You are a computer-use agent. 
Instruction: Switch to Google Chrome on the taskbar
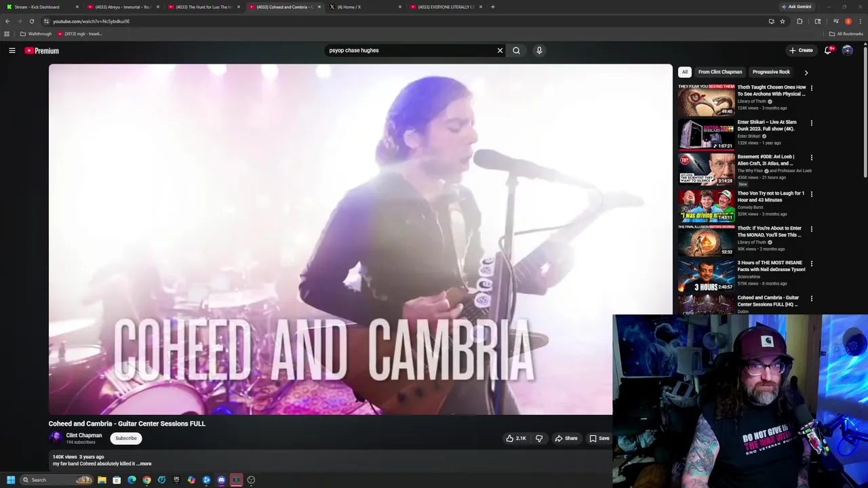point(146,480)
